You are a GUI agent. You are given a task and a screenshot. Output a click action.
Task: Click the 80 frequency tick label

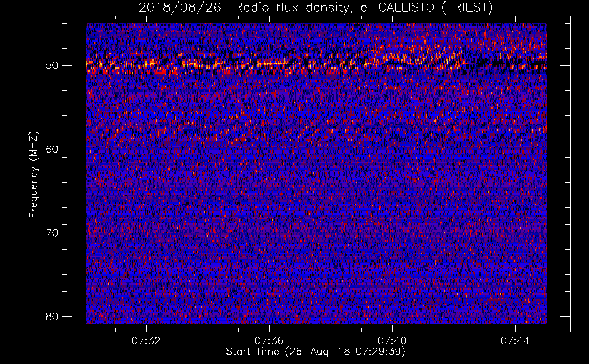pyautogui.click(x=52, y=316)
